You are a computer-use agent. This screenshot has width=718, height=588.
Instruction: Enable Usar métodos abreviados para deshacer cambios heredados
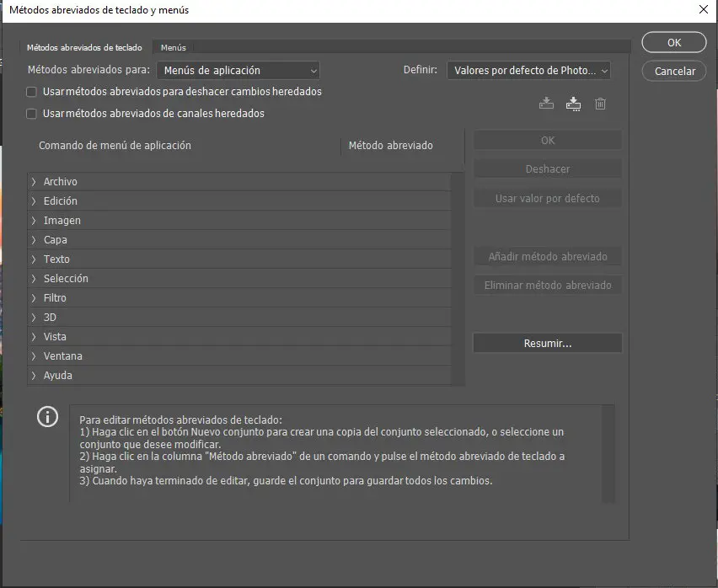pos(31,92)
